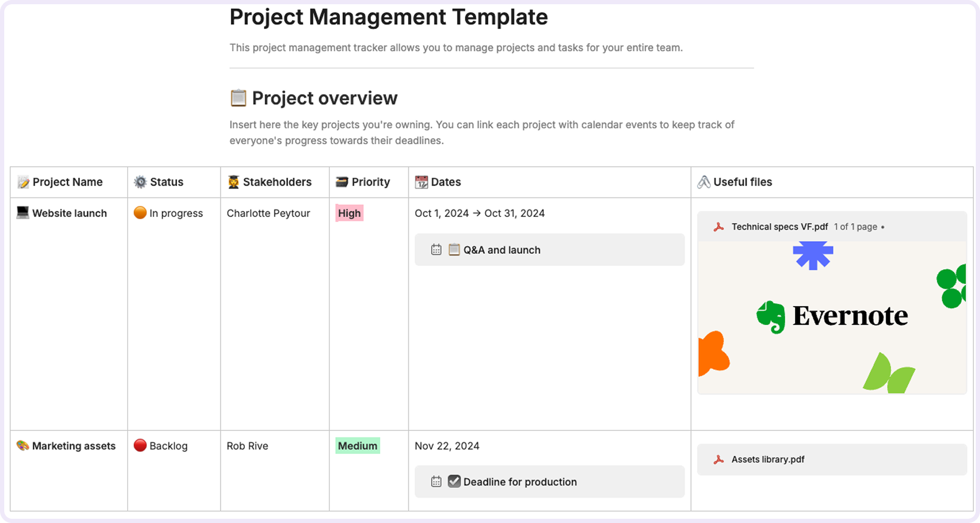980x523 pixels.
Task: Select the High priority tag
Action: pyautogui.click(x=349, y=213)
